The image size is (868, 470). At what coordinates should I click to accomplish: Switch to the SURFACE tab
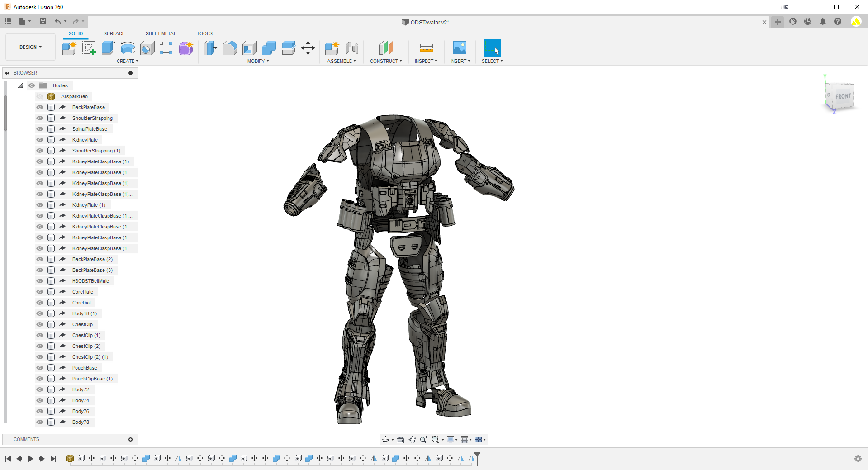pyautogui.click(x=114, y=33)
